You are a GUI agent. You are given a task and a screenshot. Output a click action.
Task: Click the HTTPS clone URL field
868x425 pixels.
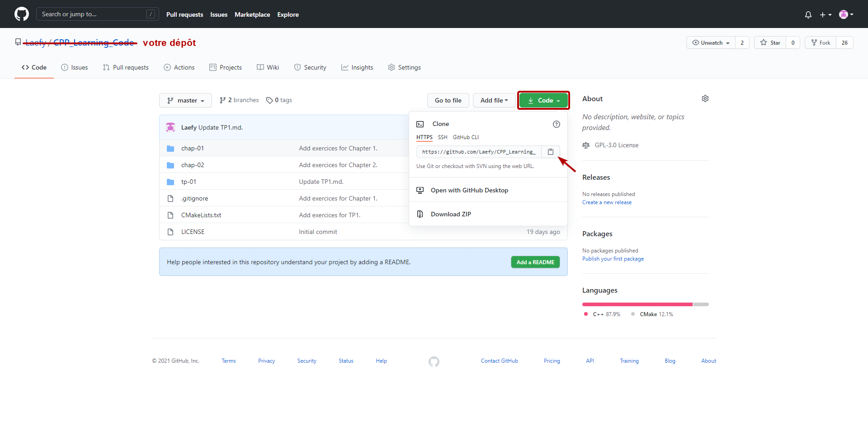479,152
